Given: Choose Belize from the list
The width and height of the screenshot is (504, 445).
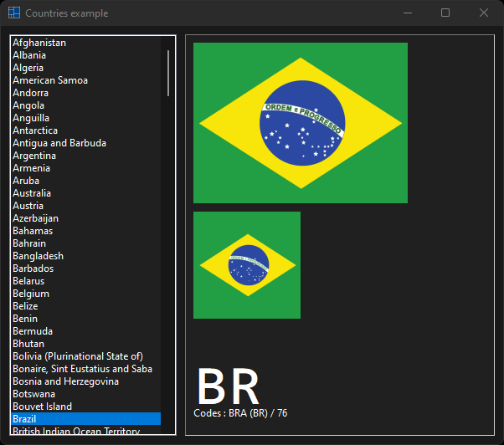Looking at the screenshot, I should click(86, 306).
